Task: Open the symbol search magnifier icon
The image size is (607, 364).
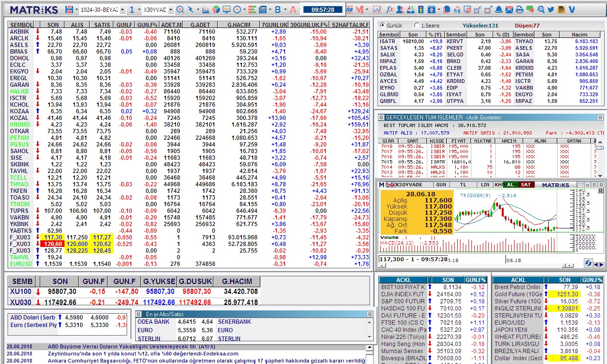Action: tap(181, 9)
